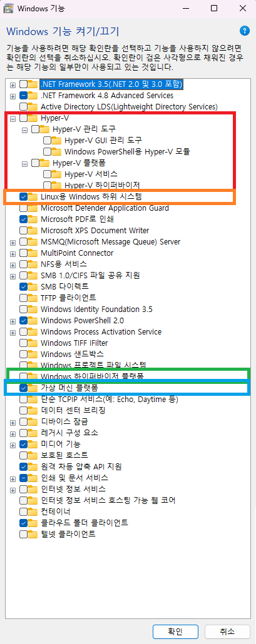The width and height of the screenshot is (256, 644).
Task: Uncheck 가상 머신 플랫폼 checkbox
Action: click(23, 388)
